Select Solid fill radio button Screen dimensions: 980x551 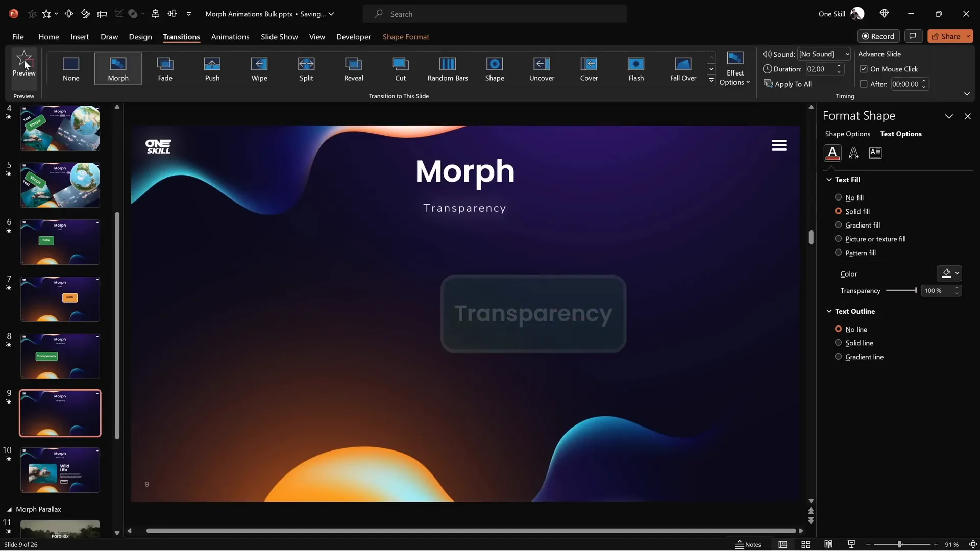[838, 211]
